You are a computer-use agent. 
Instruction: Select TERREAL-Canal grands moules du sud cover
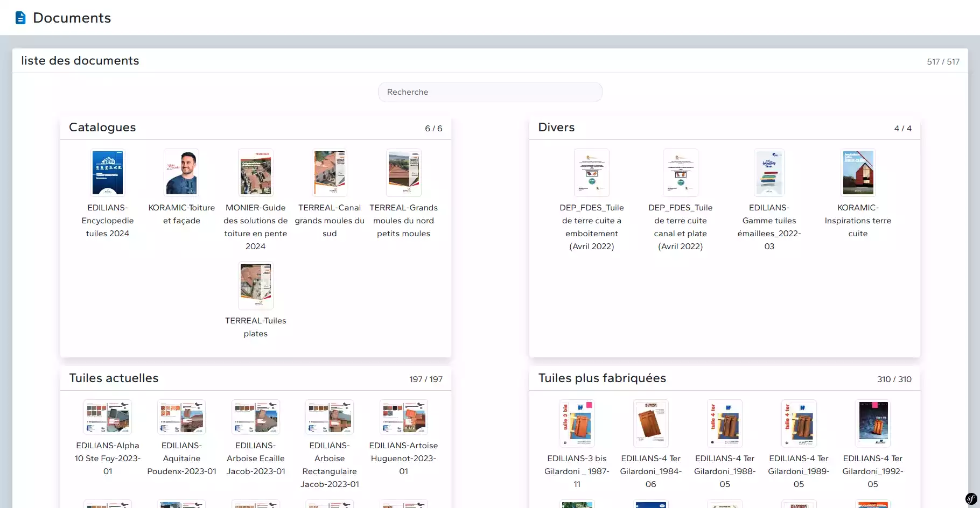tap(330, 173)
